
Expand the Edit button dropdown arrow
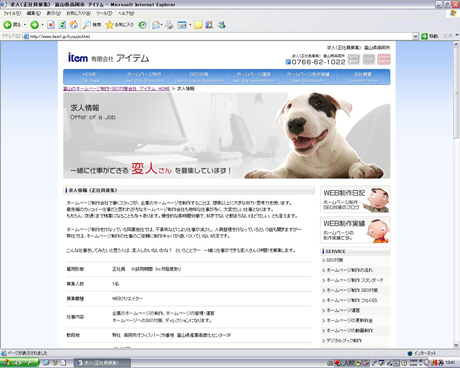pyautogui.click(x=190, y=25)
